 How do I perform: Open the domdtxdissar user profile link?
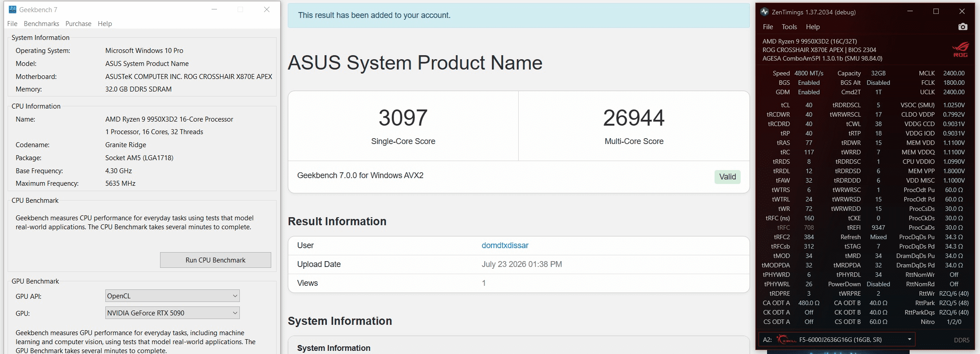point(505,245)
